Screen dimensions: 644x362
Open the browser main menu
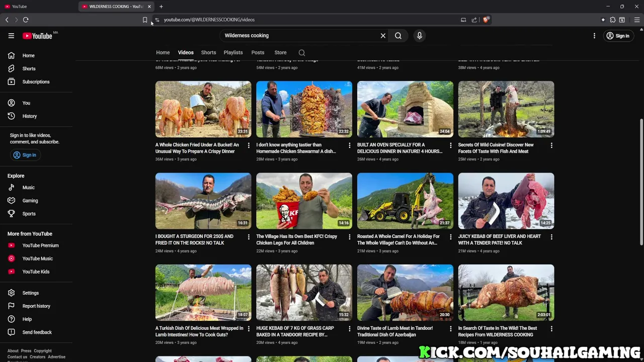[636, 20]
